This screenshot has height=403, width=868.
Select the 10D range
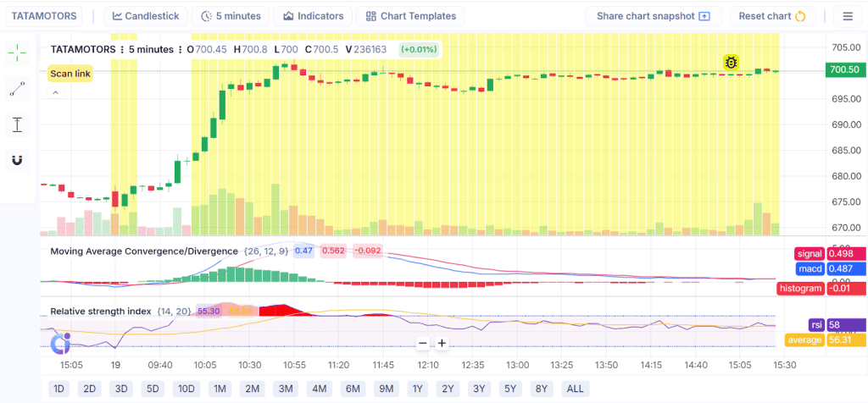(186, 389)
